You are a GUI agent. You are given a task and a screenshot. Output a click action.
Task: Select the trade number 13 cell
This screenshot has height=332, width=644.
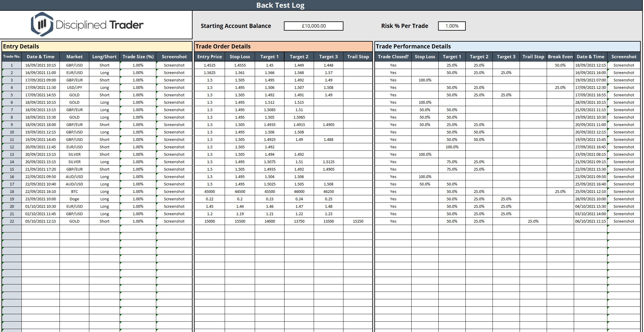12,154
